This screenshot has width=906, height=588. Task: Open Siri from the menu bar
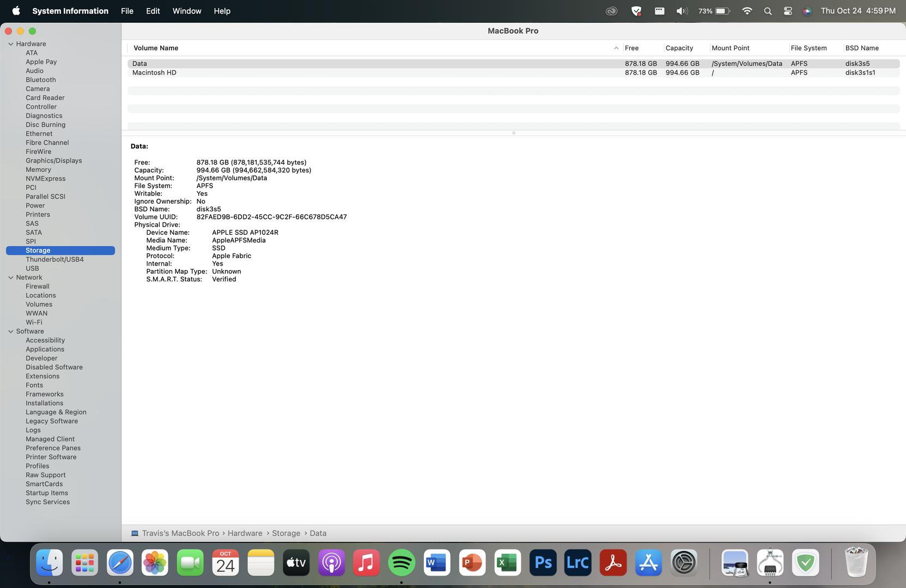pyautogui.click(x=807, y=11)
